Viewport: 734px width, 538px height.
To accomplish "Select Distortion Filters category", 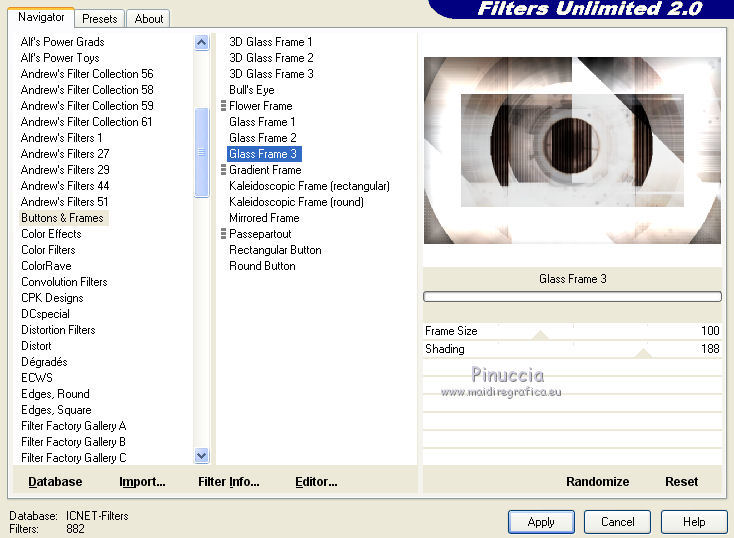I will pos(59,330).
